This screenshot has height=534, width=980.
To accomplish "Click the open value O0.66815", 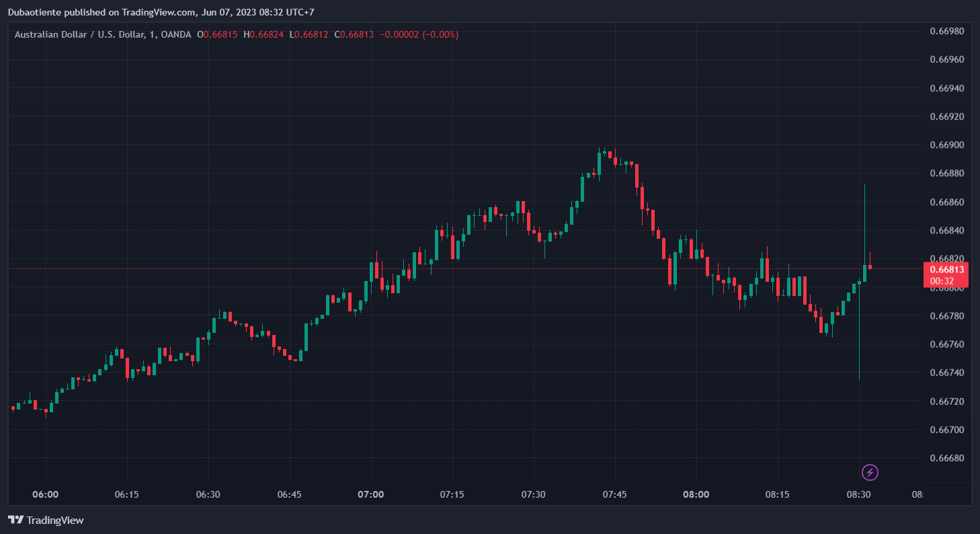I will 217,34.
